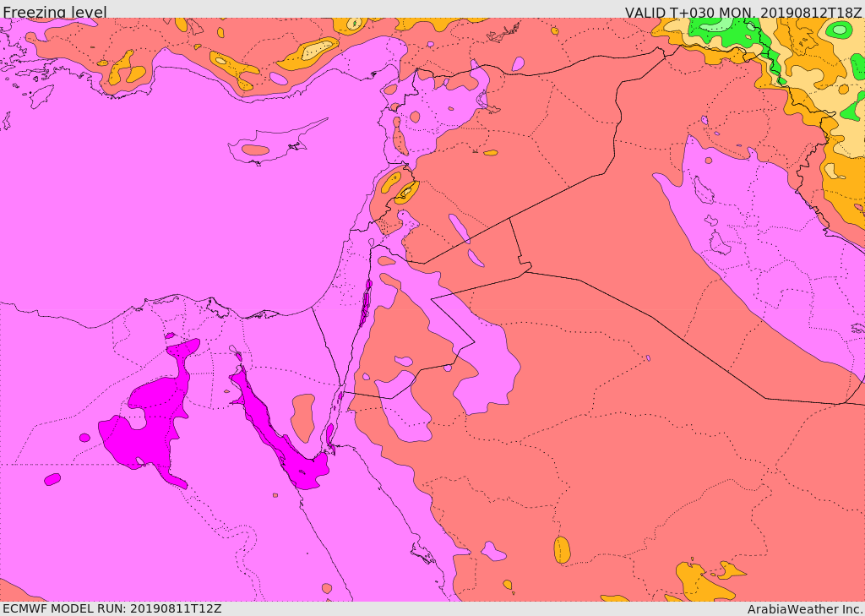The height and width of the screenshot is (616, 865).
Task: Click the 'Freezing level' title text
Action: 55,12
